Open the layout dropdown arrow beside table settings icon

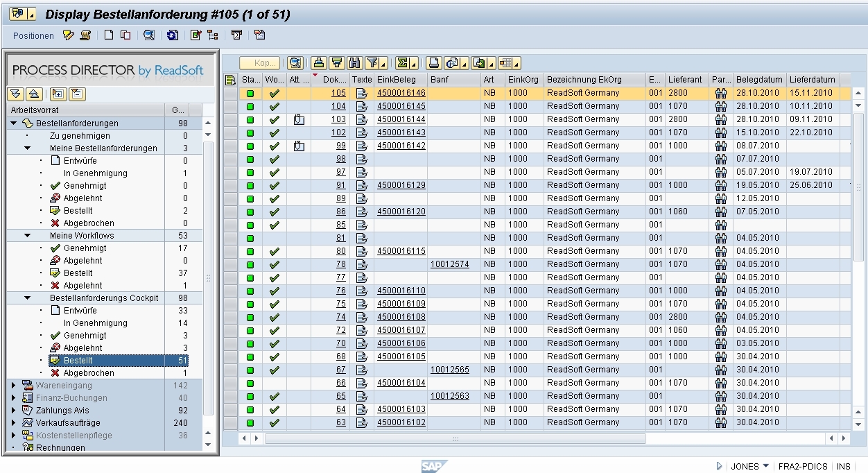coord(516,64)
